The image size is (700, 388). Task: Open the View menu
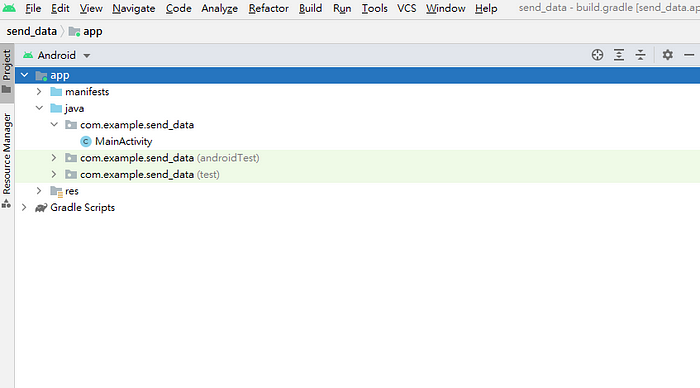click(x=91, y=8)
